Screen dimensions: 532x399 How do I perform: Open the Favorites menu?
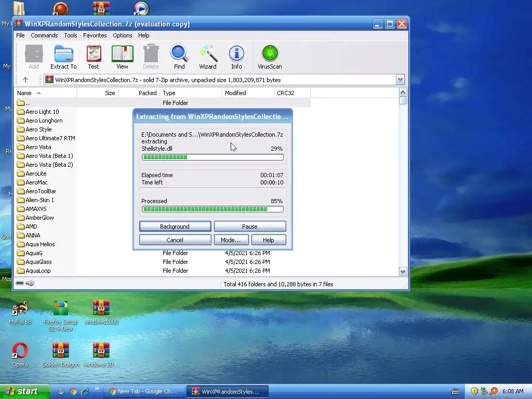(95, 35)
